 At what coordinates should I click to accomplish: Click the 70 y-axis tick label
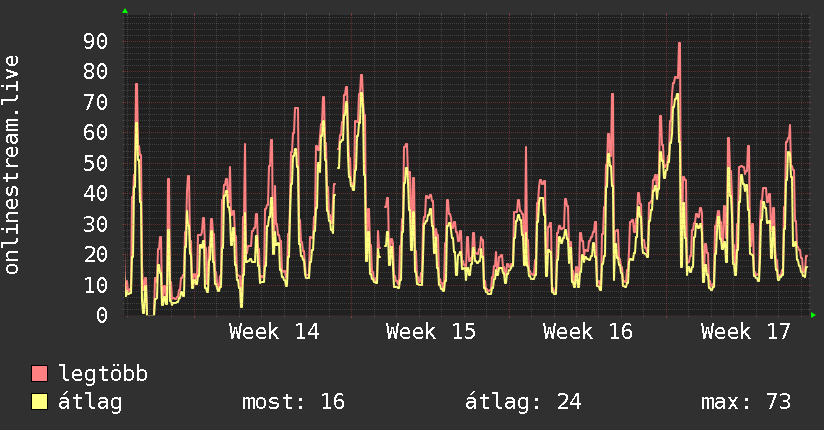tap(95, 102)
